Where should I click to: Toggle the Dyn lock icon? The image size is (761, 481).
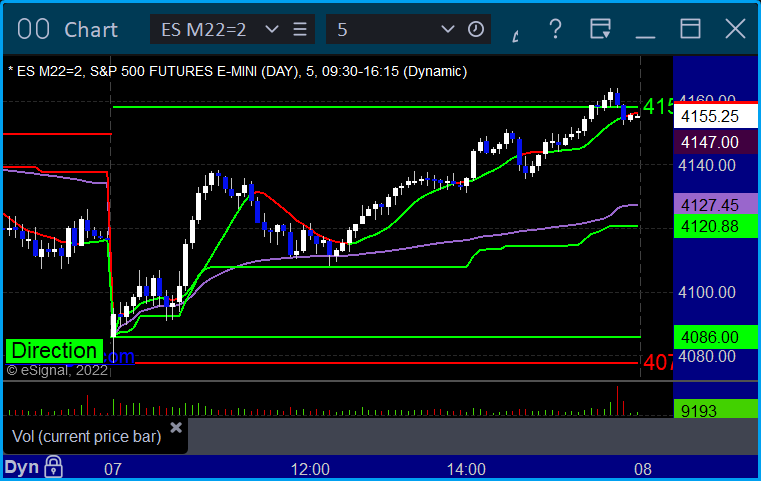[x=53, y=467]
